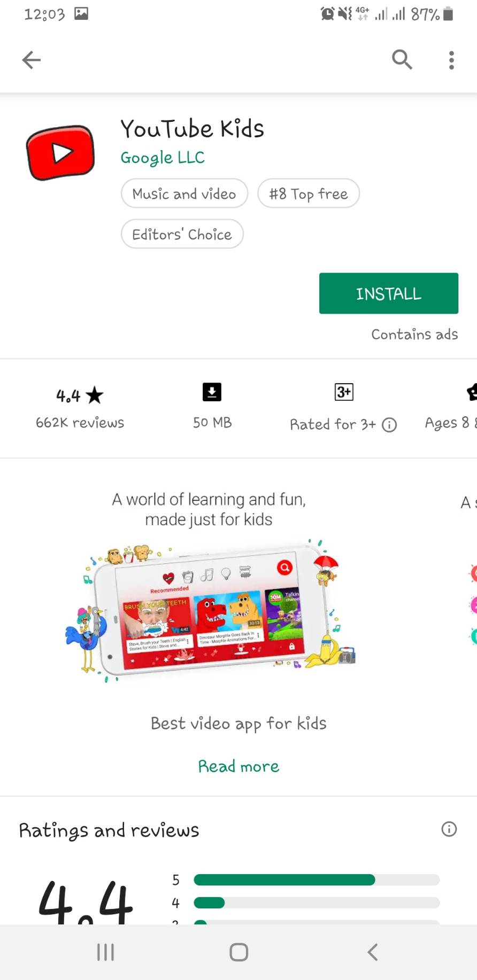Tap the back arrow in top bar
477x980 pixels.
point(31,60)
